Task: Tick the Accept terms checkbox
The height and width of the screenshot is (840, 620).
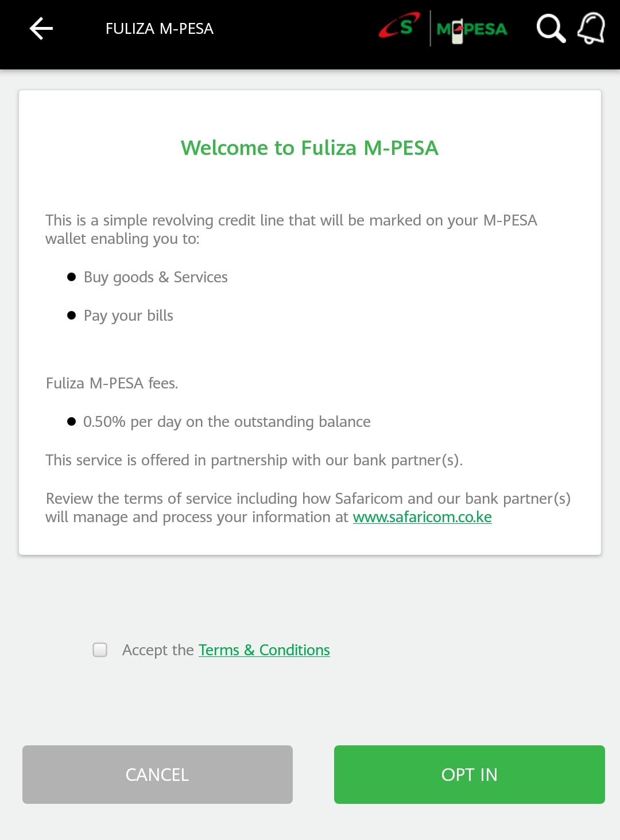Action: (x=100, y=650)
